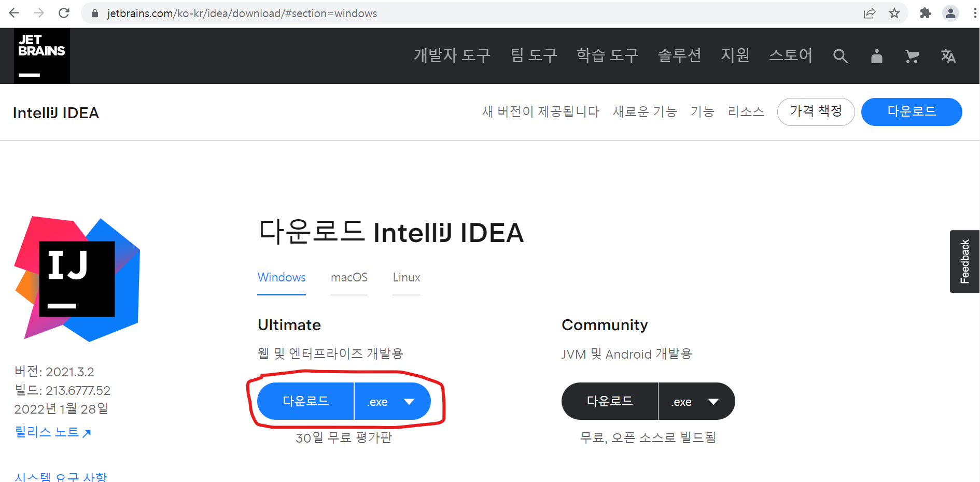Open 새로운 기능 link
The height and width of the screenshot is (482, 980).
click(x=645, y=111)
